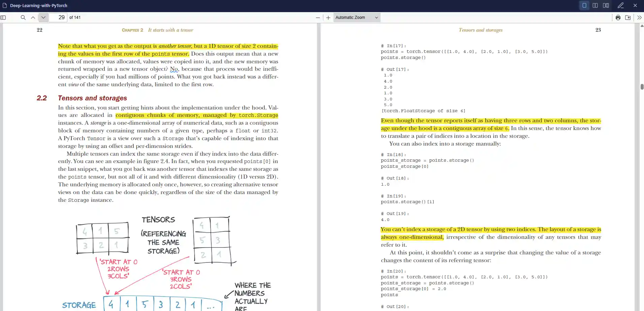Click 'WHERE THE NUMBERS ACTUALLY ARE' annotation
This screenshot has height=311, width=644.
tap(253, 297)
